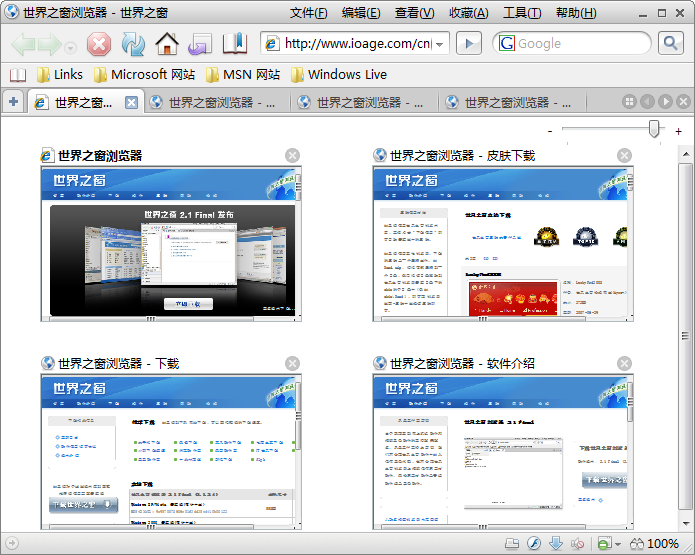
Task: Toggle the mute sound status icon
Action: (x=577, y=543)
